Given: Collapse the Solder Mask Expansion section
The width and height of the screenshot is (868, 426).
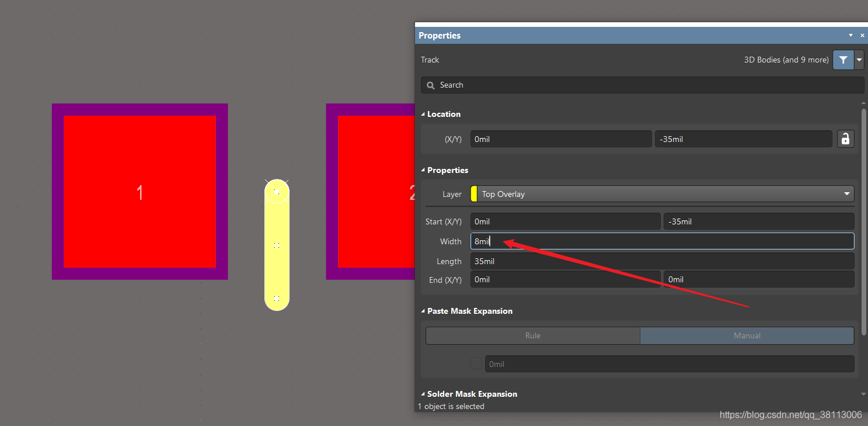Looking at the screenshot, I should click(x=423, y=394).
